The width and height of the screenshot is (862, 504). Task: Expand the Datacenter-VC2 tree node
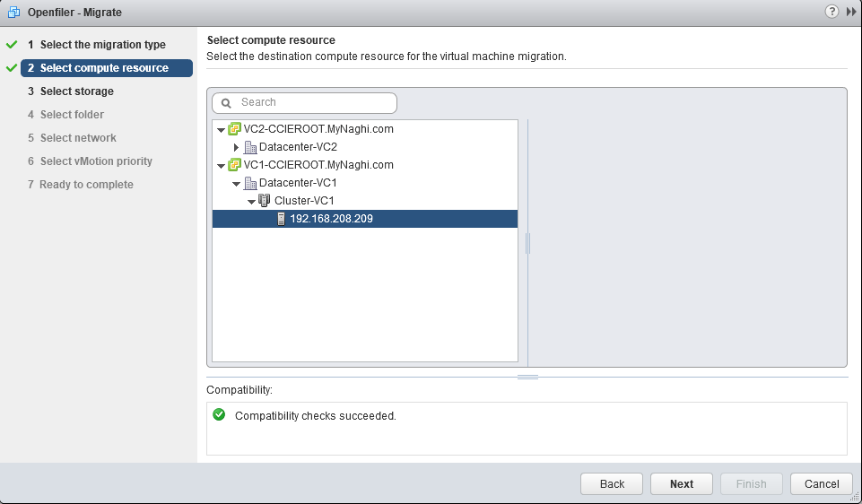click(237, 147)
